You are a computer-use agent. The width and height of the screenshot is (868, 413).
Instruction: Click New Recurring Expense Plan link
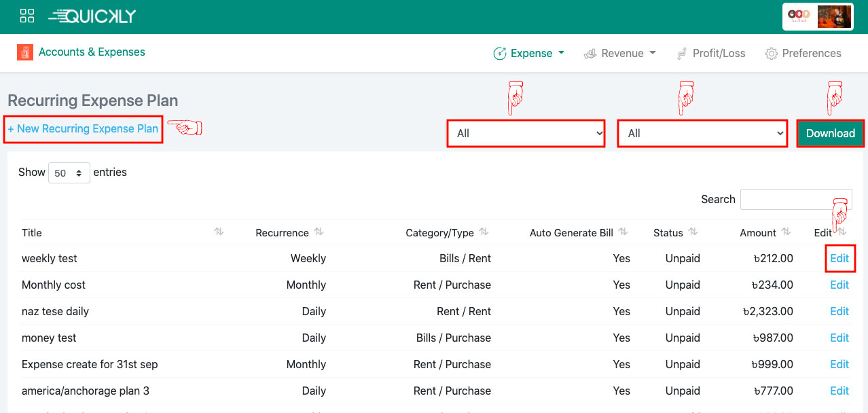click(x=83, y=129)
